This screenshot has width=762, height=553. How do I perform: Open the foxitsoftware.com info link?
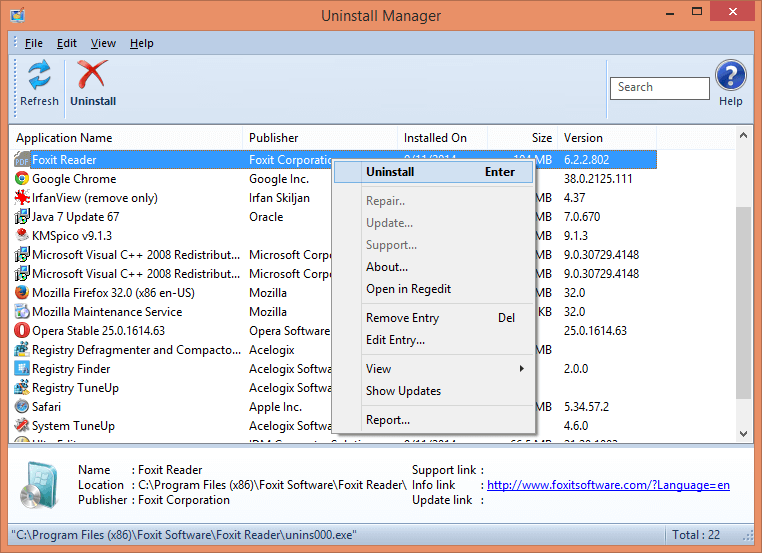[x=608, y=485]
